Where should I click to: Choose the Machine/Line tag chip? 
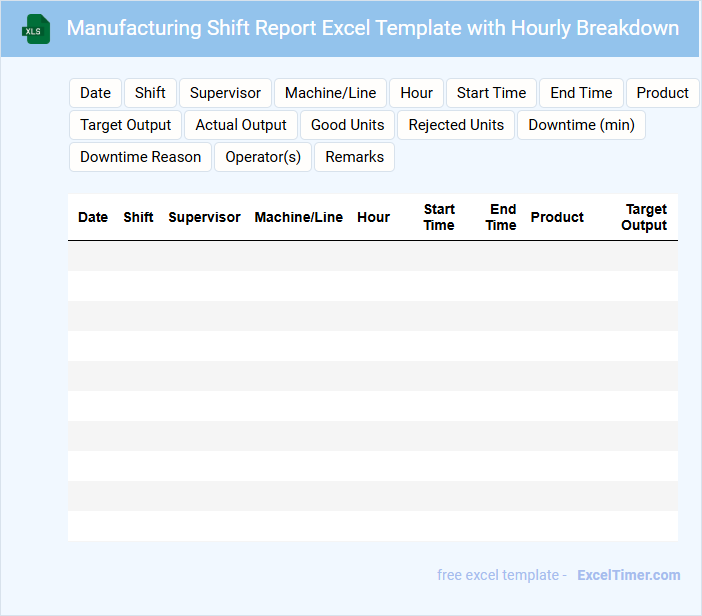pos(330,93)
